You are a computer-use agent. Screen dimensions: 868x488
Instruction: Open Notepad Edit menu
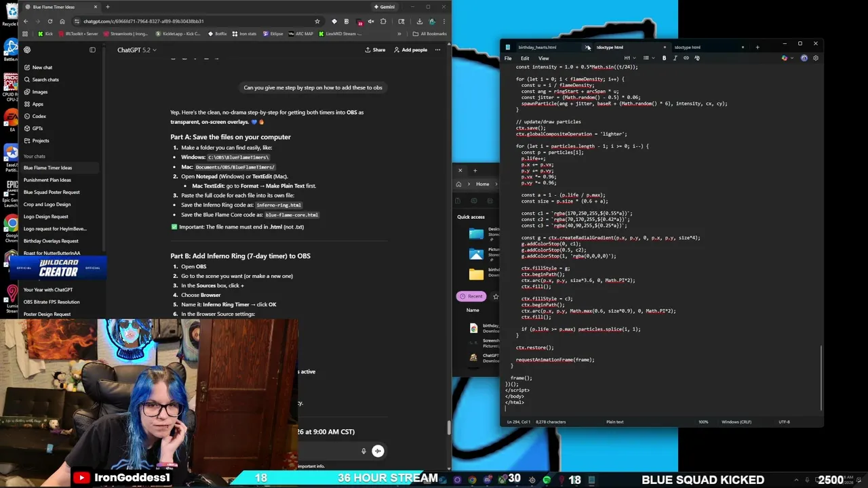[x=525, y=58]
